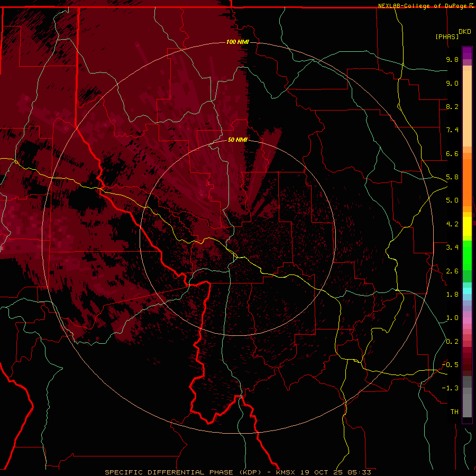Click the TH threshold label
Screen dimensions: 476x476
(x=454, y=412)
